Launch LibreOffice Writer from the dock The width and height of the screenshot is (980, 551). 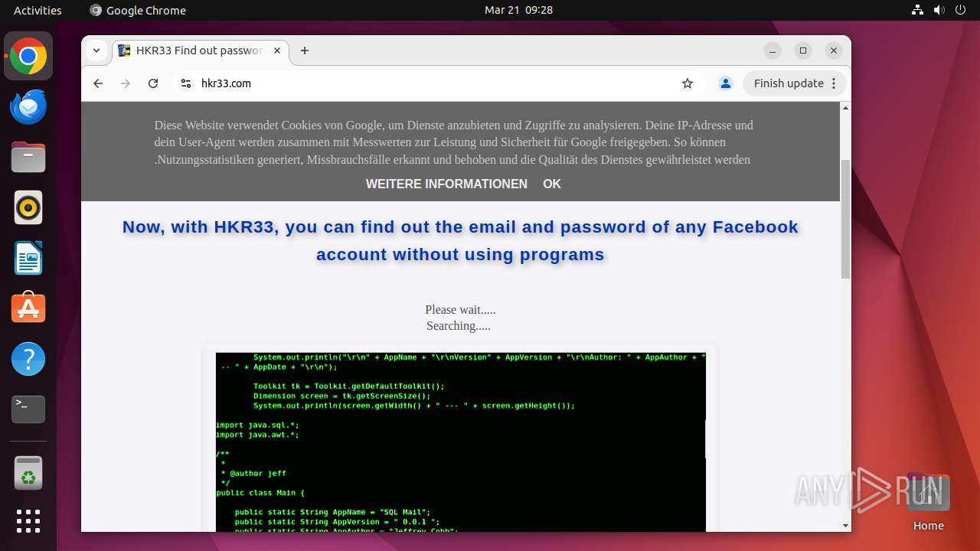[x=28, y=259]
